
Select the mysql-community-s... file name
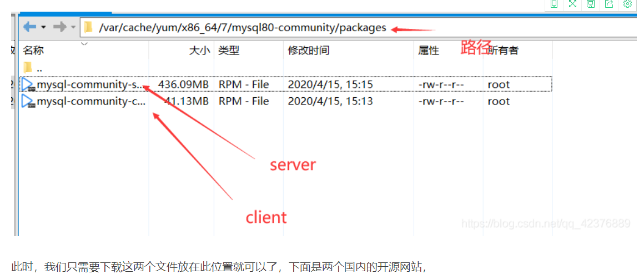(x=90, y=84)
